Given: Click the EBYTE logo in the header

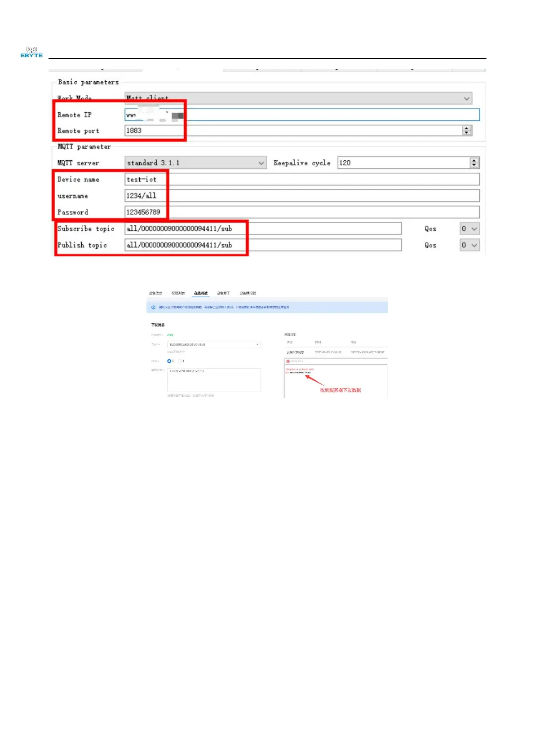Looking at the screenshot, I should 31,52.
